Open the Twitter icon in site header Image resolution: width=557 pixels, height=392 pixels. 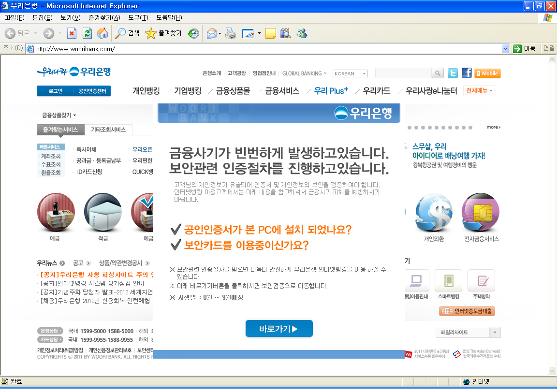(x=453, y=73)
